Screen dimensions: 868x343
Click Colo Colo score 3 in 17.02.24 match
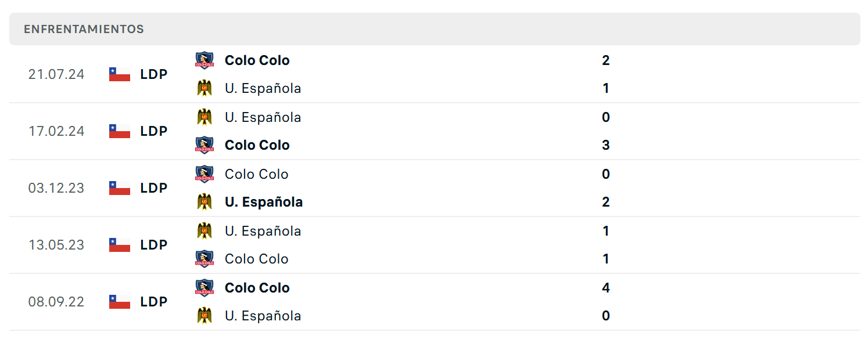[606, 145]
